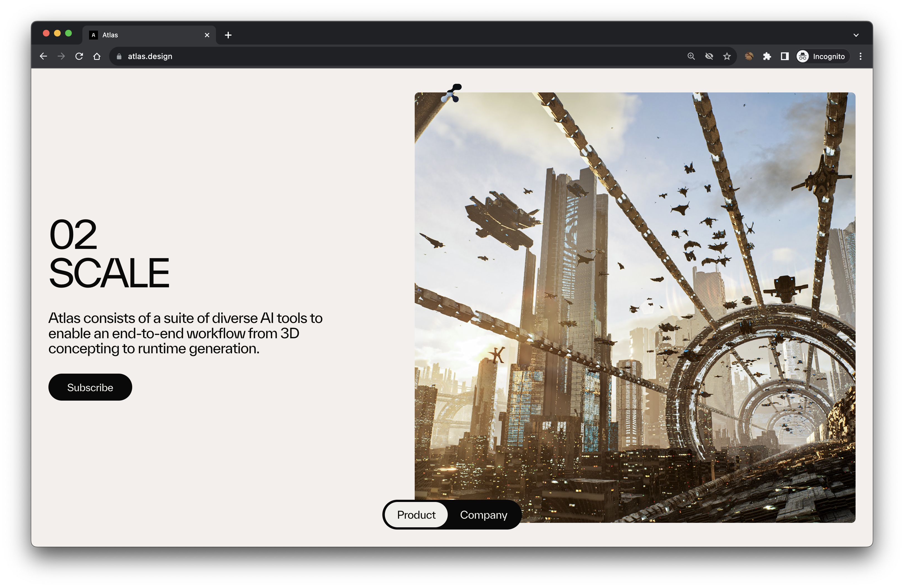This screenshot has height=588, width=904.
Task: Click the browser back arrow
Action: point(43,56)
